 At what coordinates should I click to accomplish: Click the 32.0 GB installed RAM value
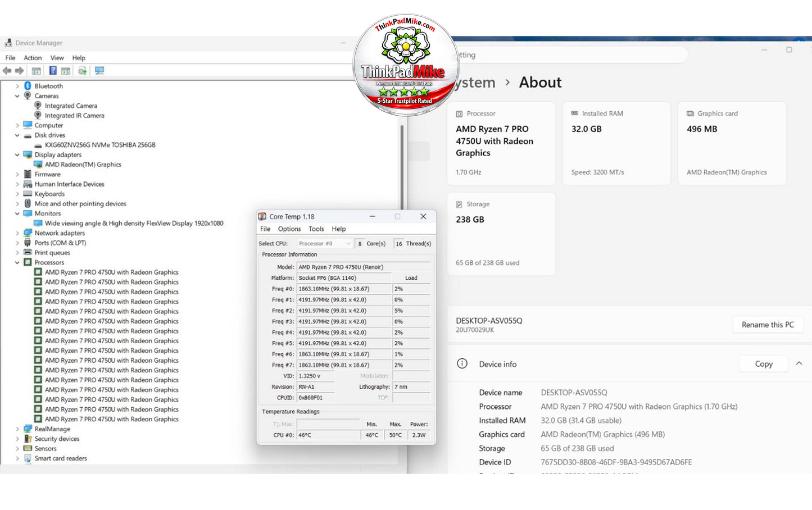coord(586,129)
